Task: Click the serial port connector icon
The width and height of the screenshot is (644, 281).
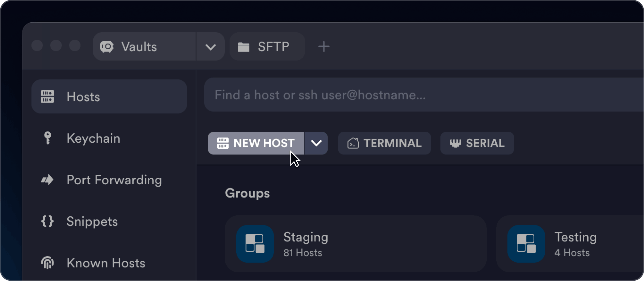Action: click(x=455, y=143)
